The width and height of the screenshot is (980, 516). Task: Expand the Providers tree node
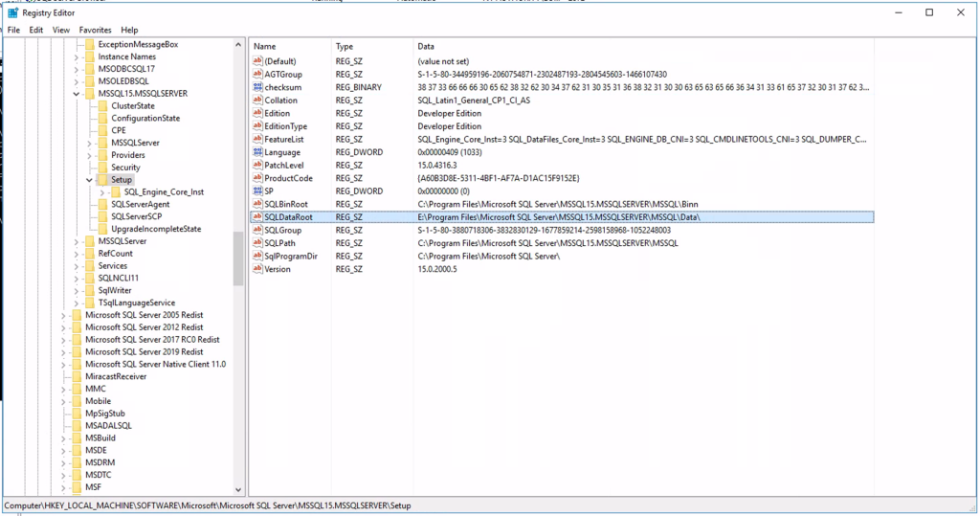[89, 155]
